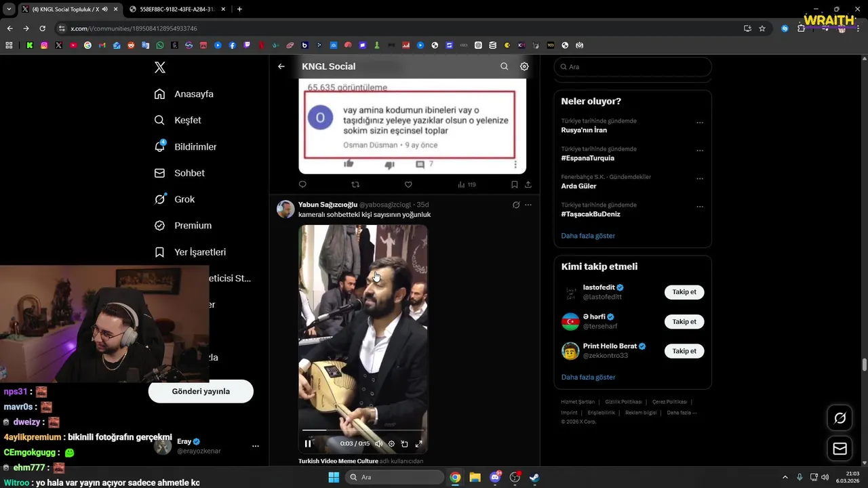Repost the Osman Düsman screenshot post
The width and height of the screenshot is (868, 488).
(x=355, y=184)
